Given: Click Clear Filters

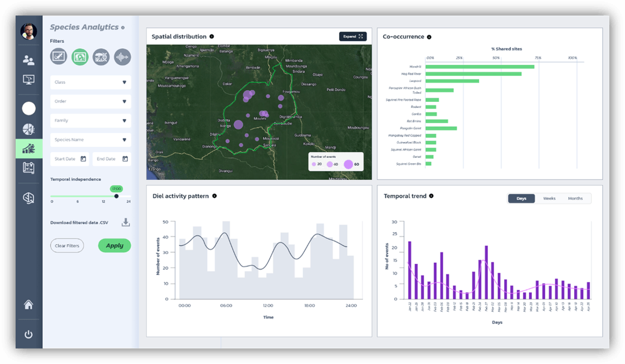Looking at the screenshot, I should [x=67, y=245].
